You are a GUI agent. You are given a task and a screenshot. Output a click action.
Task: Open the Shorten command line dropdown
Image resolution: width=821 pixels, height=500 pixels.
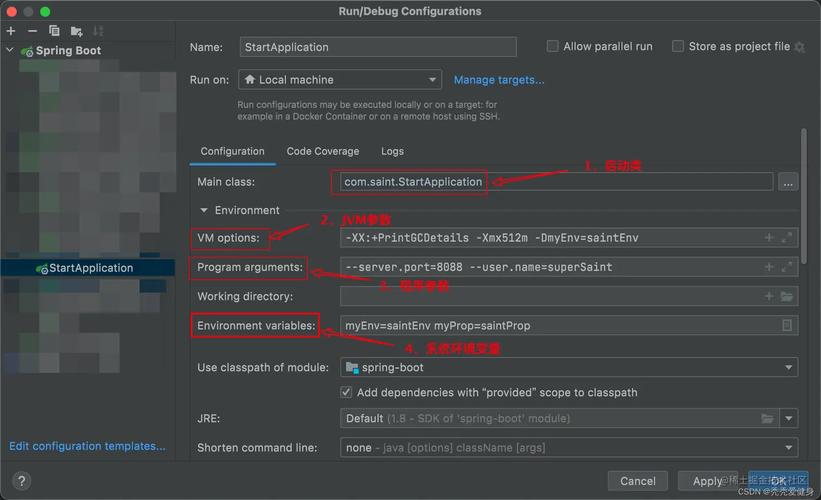pos(569,448)
